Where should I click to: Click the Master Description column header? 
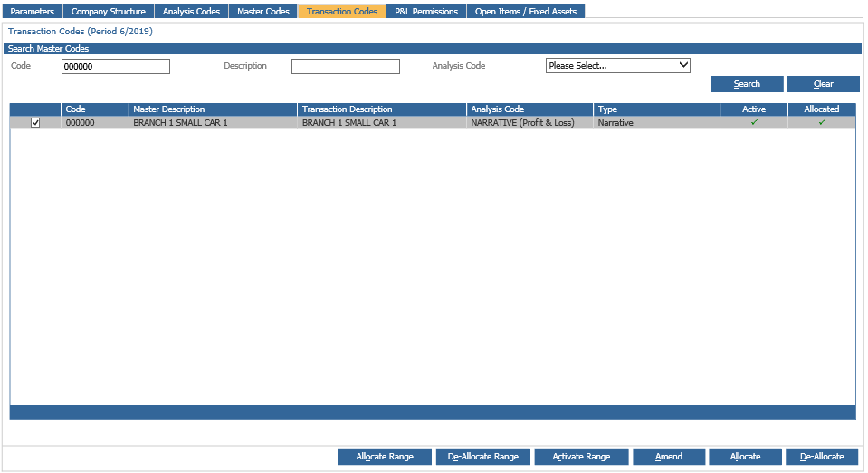pyautogui.click(x=213, y=109)
